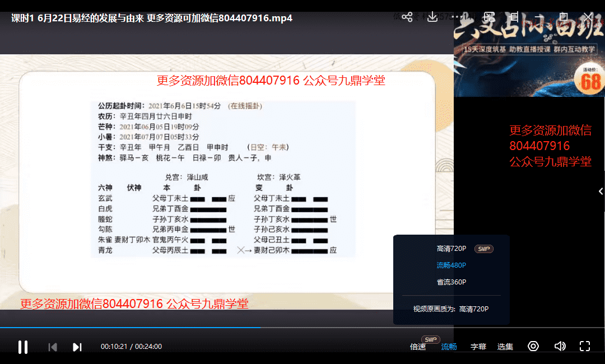This screenshot has height=364, width=605.
Task: Mute the video volume speaker icon
Action: pyautogui.click(x=560, y=346)
